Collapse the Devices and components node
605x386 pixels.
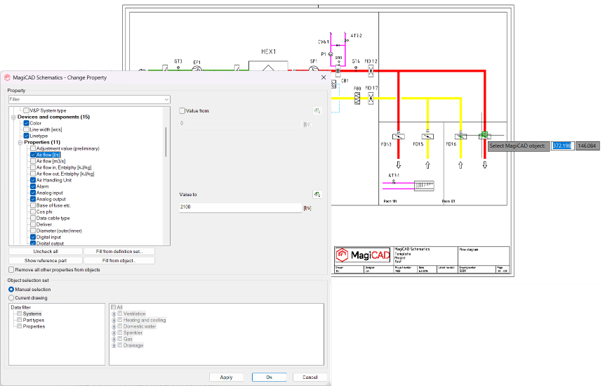(14, 117)
